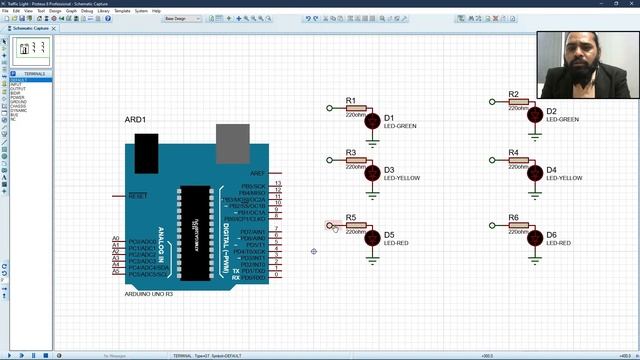Screen dimensions: 640x360
Task: Click the Redo toolbar icon
Action: (x=316, y=18)
